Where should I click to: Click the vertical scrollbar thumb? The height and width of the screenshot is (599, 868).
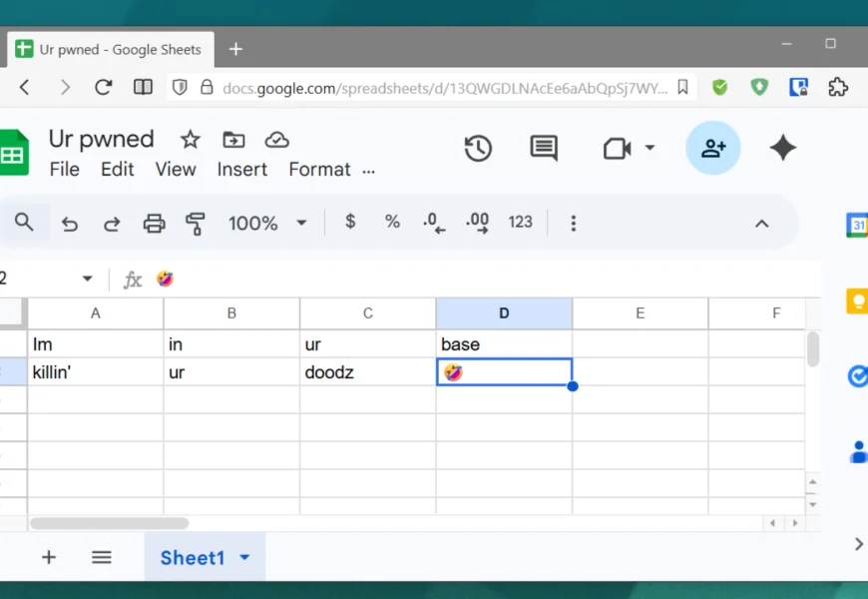(813, 349)
